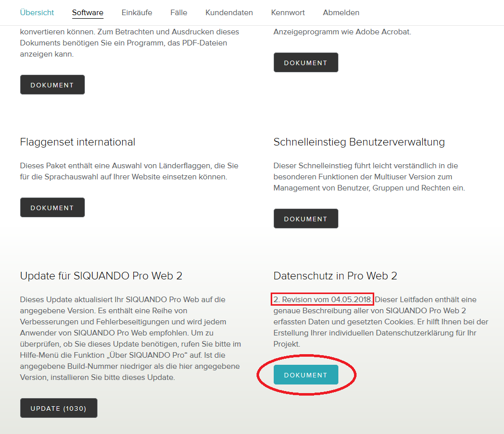This screenshot has width=504, height=434.
Task: Click the Datenschutz in Pro Web 2 heading
Action: click(x=335, y=276)
